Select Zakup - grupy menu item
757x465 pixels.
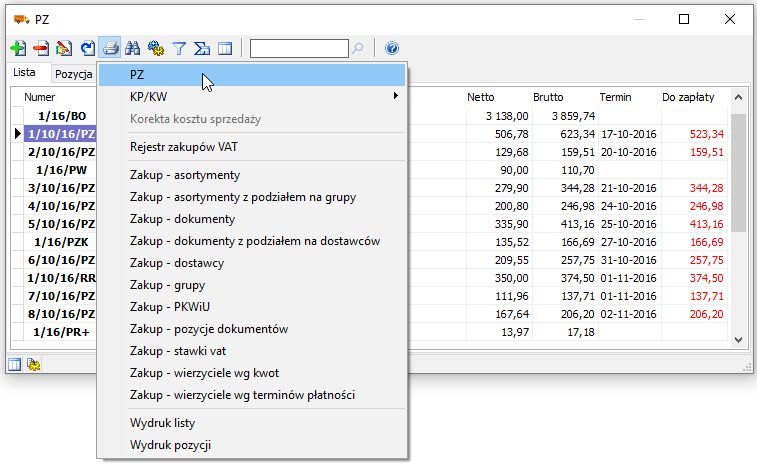coord(252,285)
